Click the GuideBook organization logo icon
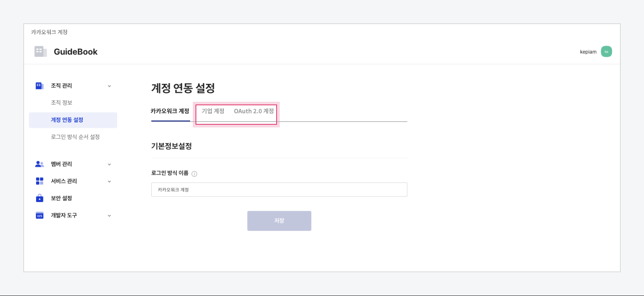Screen dimensions: 644x296 pyautogui.click(x=40, y=51)
